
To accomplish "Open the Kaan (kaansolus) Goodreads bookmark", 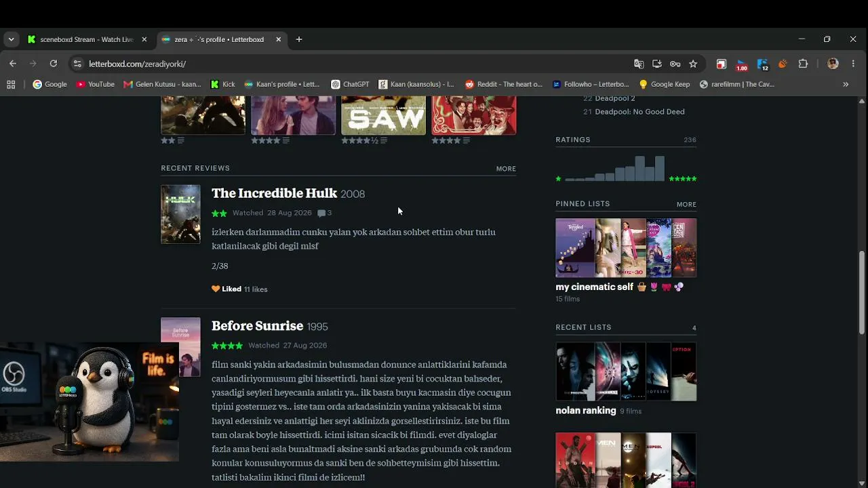I will [417, 85].
